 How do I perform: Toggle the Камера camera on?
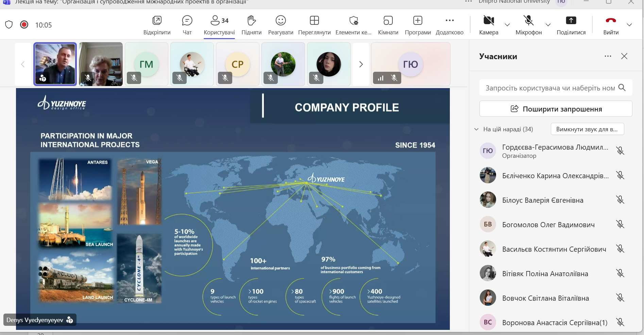pyautogui.click(x=489, y=25)
